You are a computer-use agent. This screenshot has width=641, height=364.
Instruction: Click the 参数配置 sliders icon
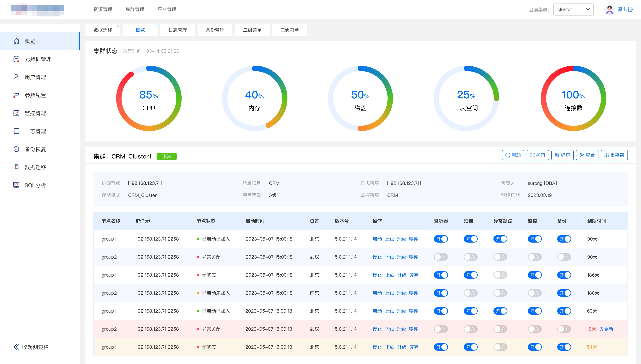coord(16,95)
